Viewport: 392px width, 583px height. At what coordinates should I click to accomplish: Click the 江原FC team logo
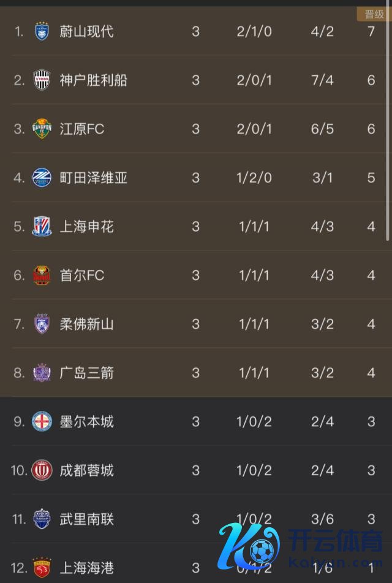tap(42, 129)
